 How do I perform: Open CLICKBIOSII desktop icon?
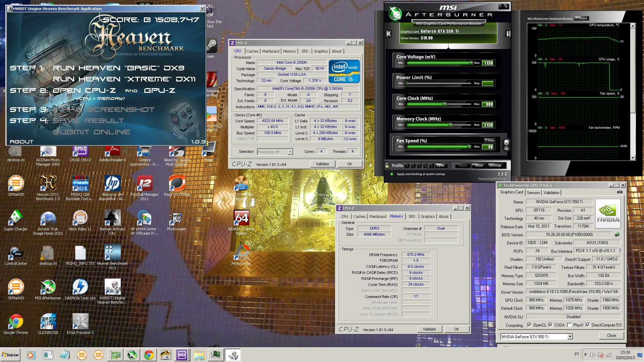48,323
